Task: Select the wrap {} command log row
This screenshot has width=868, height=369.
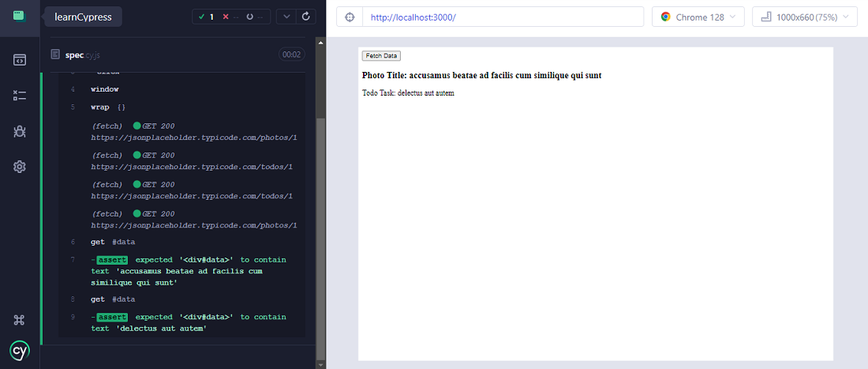Action: pos(181,107)
